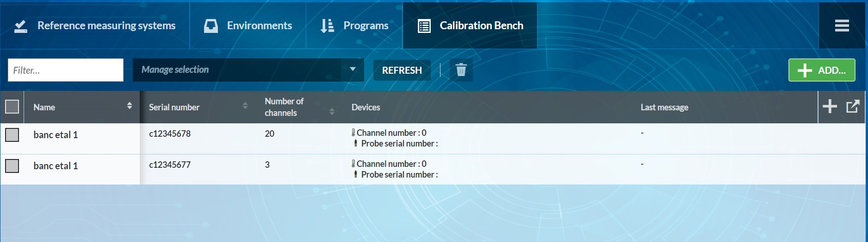This screenshot has width=868, height=242.
Task: Click the export icon in table header
Action: pyautogui.click(x=853, y=107)
